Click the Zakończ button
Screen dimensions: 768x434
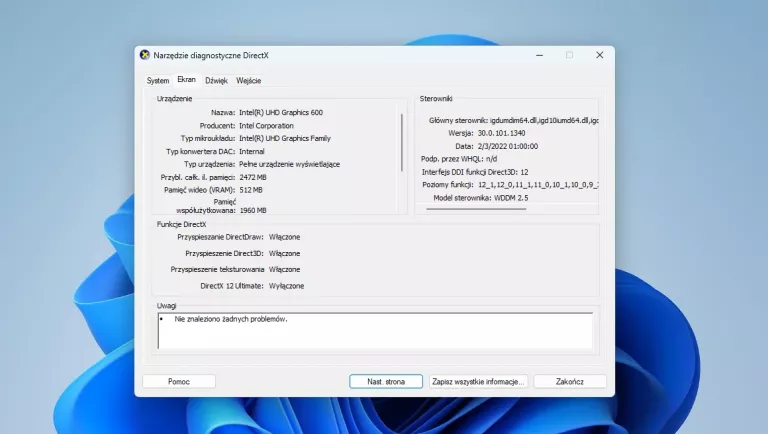[x=570, y=382]
